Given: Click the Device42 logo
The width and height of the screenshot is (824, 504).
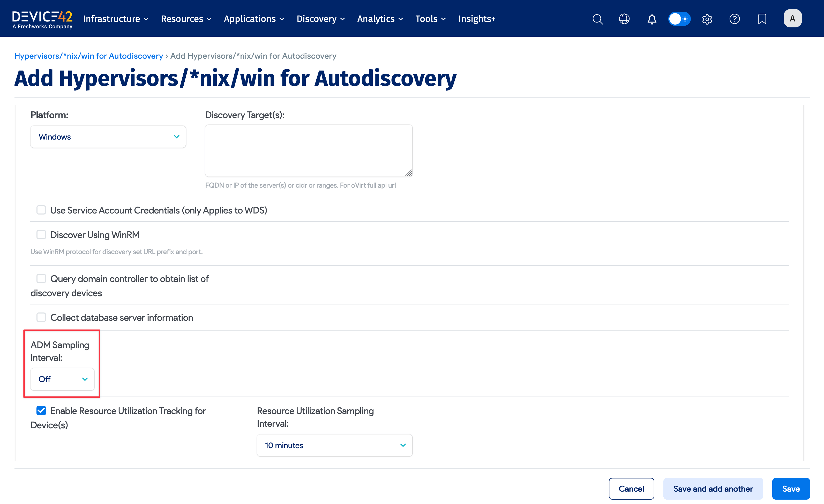Looking at the screenshot, I should [42, 19].
